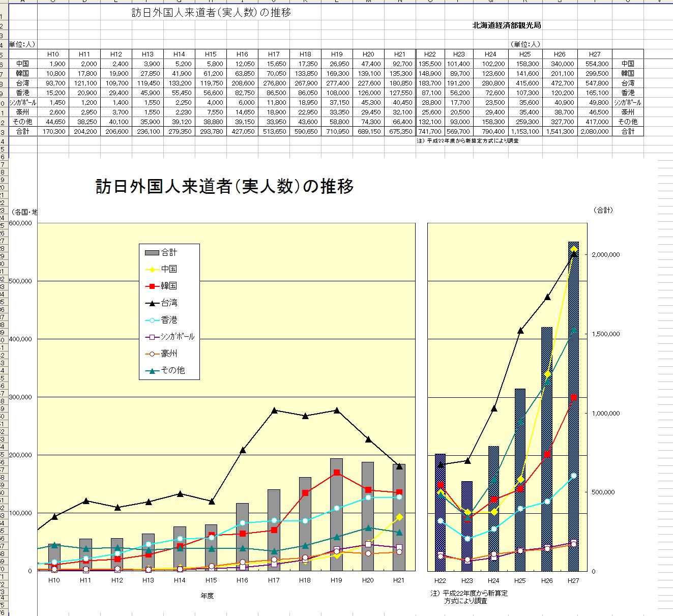
Task: Select the 北海道経済部観光局 cell
Action: (506, 25)
